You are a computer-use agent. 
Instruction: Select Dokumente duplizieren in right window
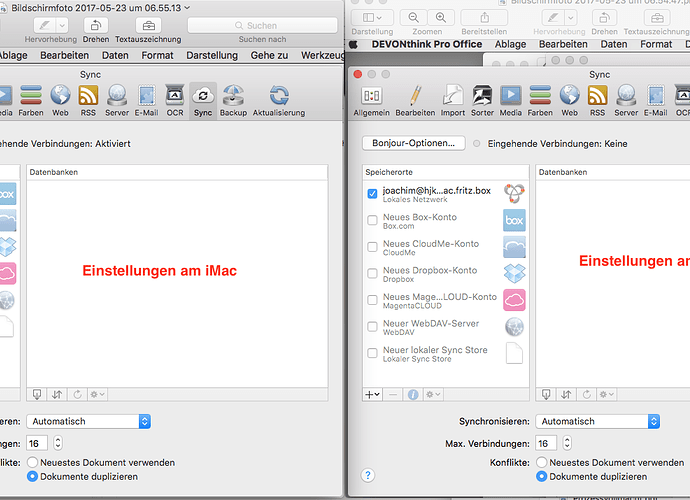click(542, 477)
